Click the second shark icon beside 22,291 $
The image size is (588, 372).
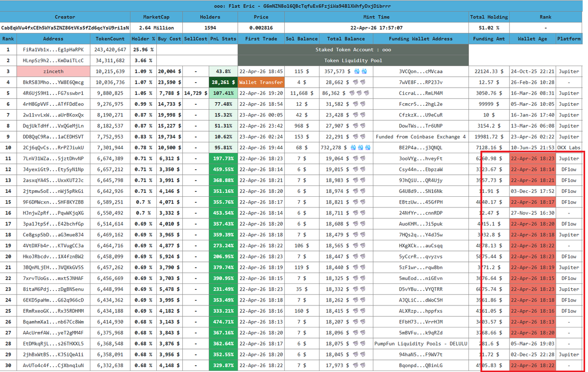click(x=363, y=137)
